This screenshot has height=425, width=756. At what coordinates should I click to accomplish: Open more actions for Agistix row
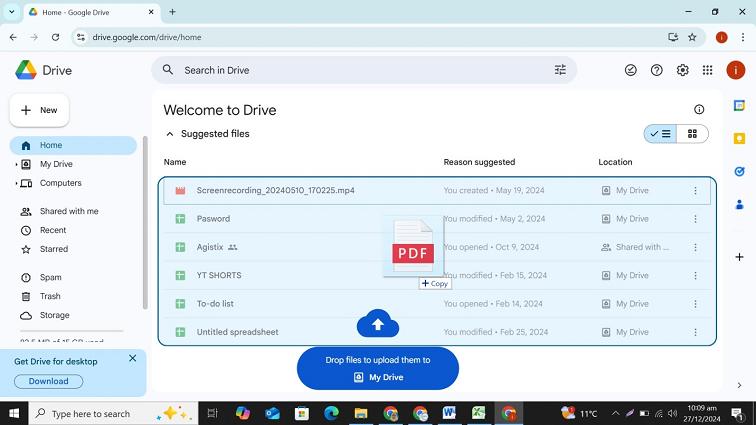pyautogui.click(x=695, y=247)
